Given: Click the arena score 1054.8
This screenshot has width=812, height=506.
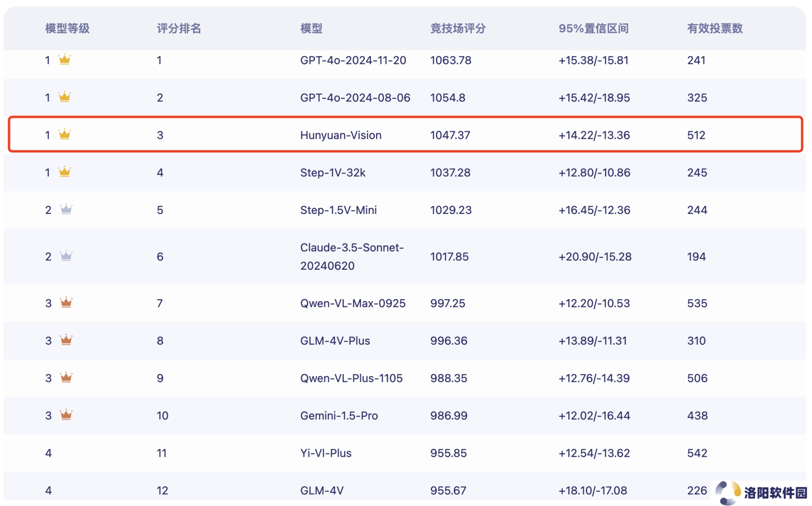Looking at the screenshot, I should pyautogui.click(x=448, y=98).
